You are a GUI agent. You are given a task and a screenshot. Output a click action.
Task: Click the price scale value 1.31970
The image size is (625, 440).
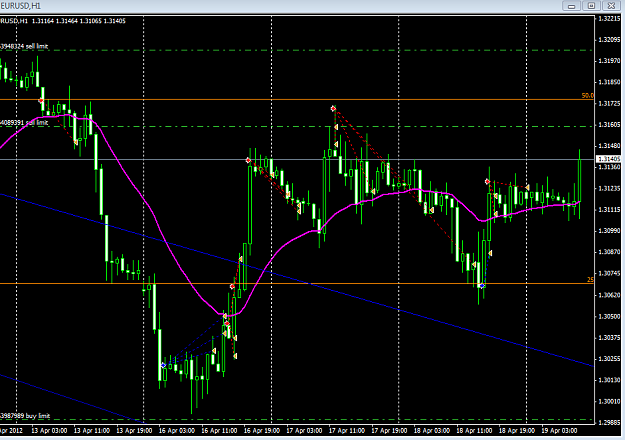[609, 61]
